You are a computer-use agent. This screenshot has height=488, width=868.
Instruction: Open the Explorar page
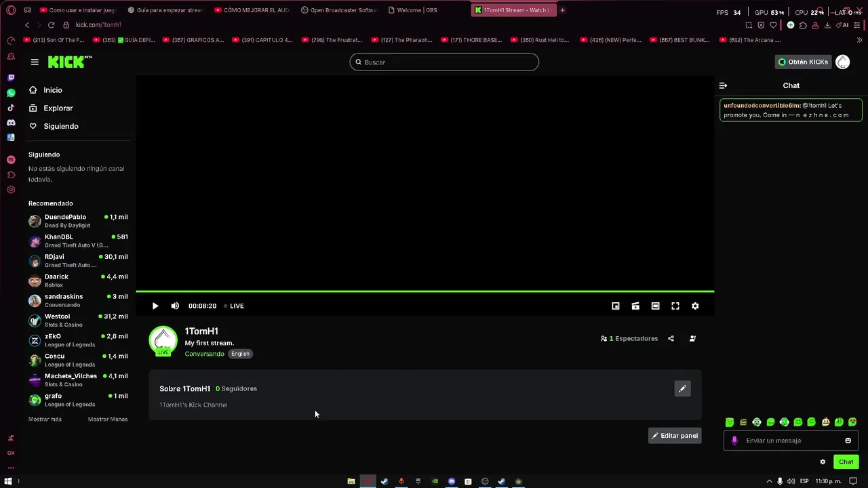tap(52, 108)
